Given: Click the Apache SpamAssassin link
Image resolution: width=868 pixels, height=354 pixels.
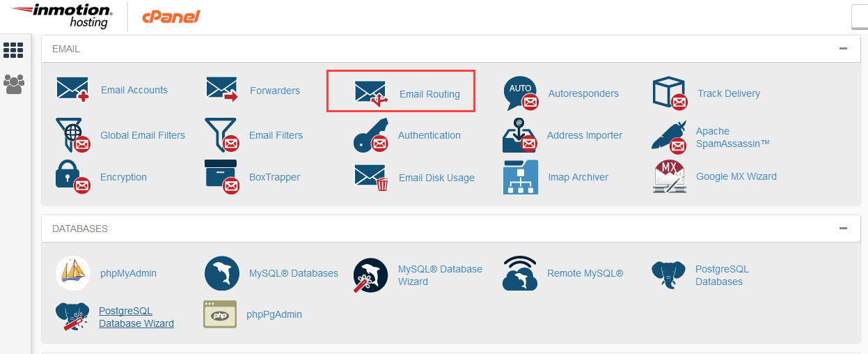Looking at the screenshot, I should (x=733, y=137).
